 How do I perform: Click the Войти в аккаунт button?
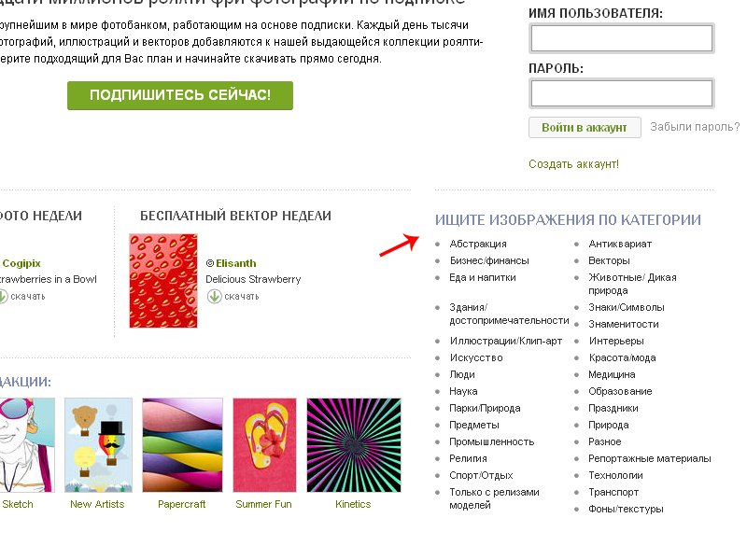[x=585, y=128]
